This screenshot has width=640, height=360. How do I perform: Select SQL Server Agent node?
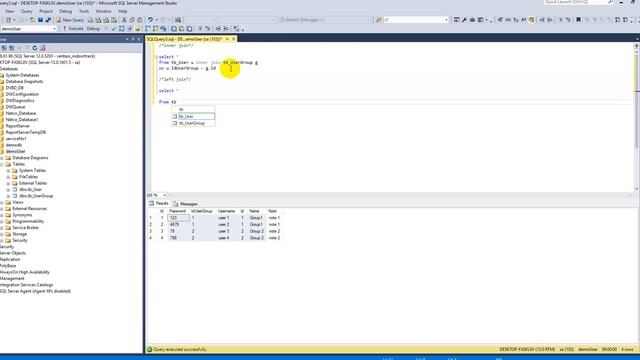tap(36, 291)
